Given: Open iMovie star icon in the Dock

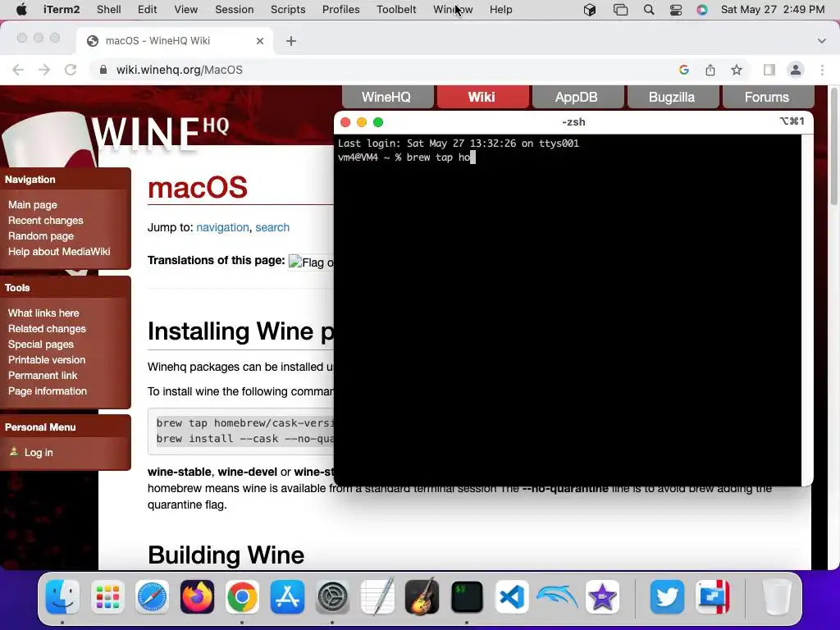Looking at the screenshot, I should tap(602, 597).
